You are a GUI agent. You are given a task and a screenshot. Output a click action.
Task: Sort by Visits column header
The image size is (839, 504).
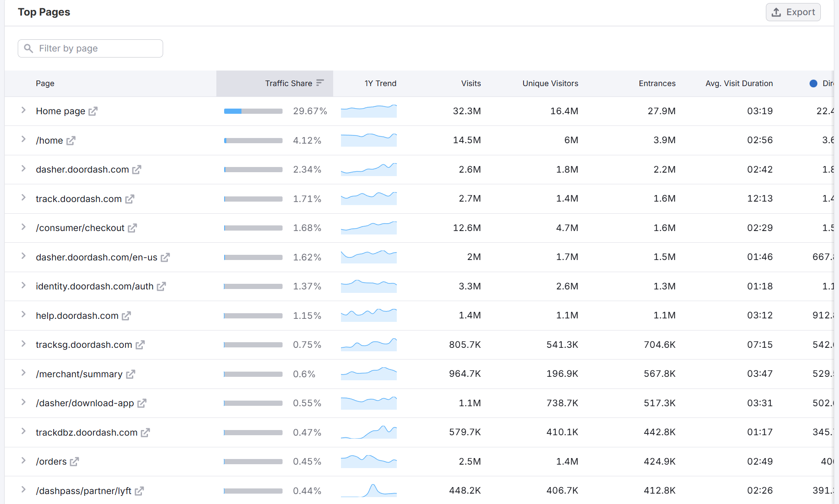coord(471,83)
